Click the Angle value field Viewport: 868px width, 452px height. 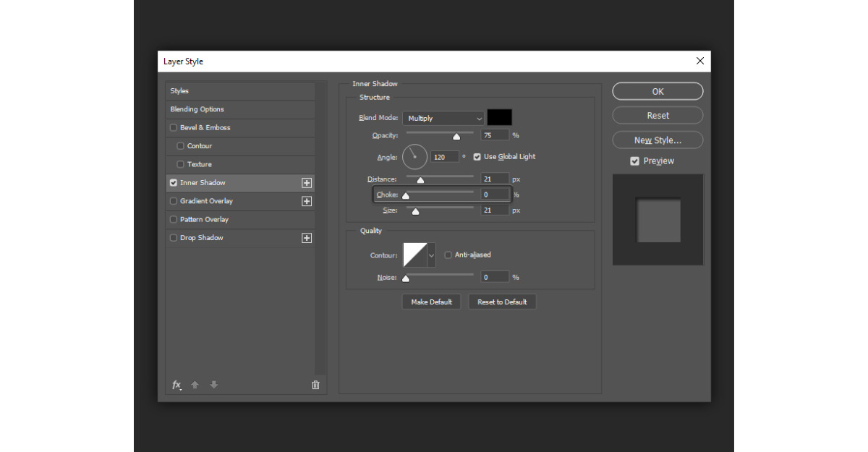(444, 157)
